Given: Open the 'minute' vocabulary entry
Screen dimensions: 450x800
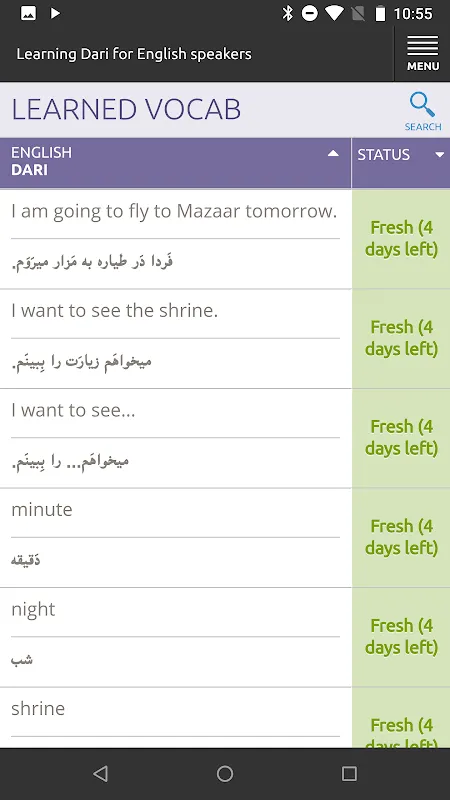Looking at the screenshot, I should click(176, 538).
